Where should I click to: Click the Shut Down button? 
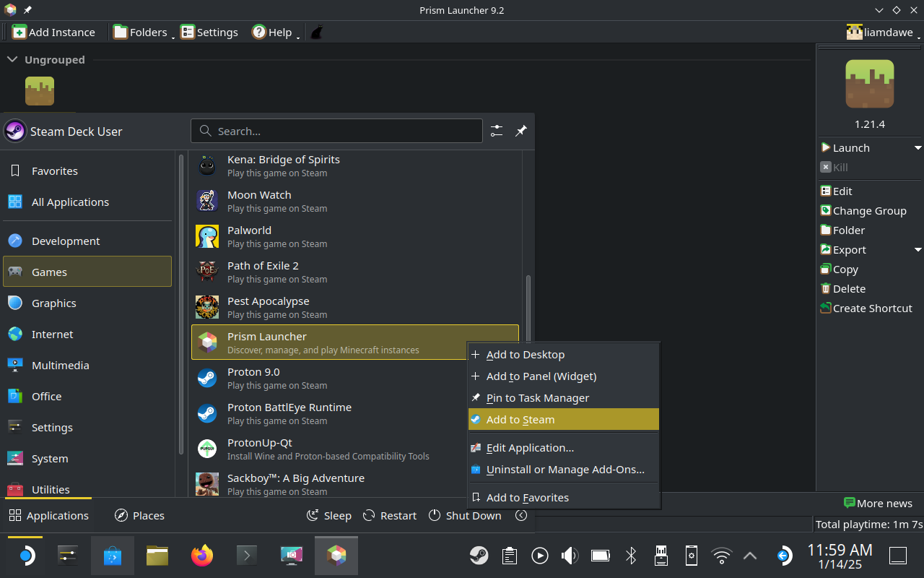(465, 515)
